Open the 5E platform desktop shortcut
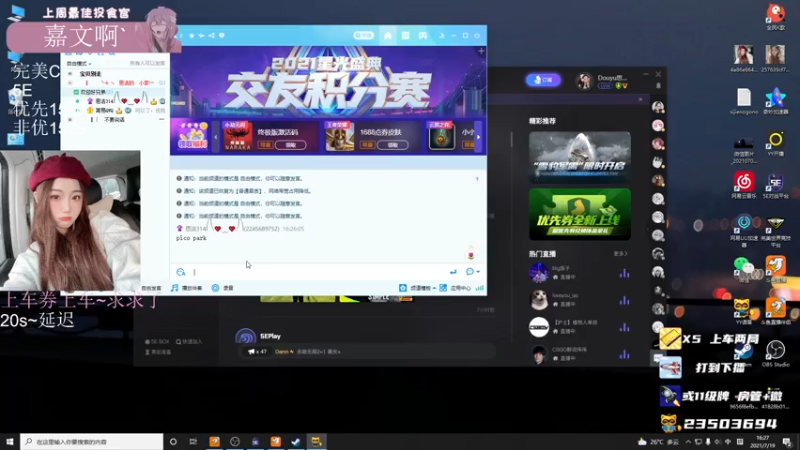Screen dimensions: 800x450 coord(776,185)
